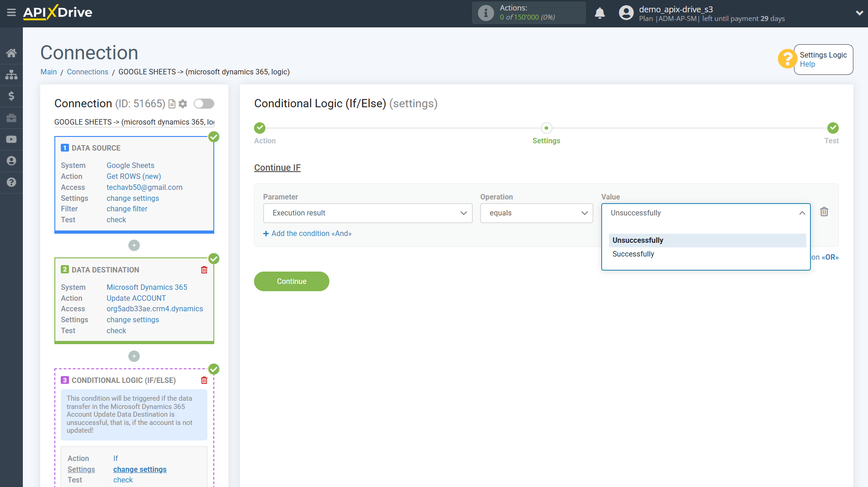Screen dimensions: 868x487
Task: Click Get ROWS (new) action link
Action: (x=134, y=177)
